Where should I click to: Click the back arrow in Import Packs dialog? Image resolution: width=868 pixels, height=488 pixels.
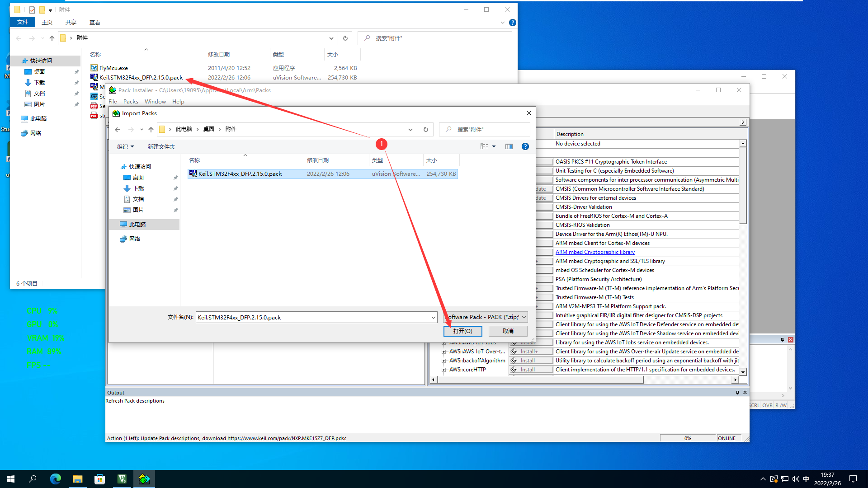(x=118, y=129)
